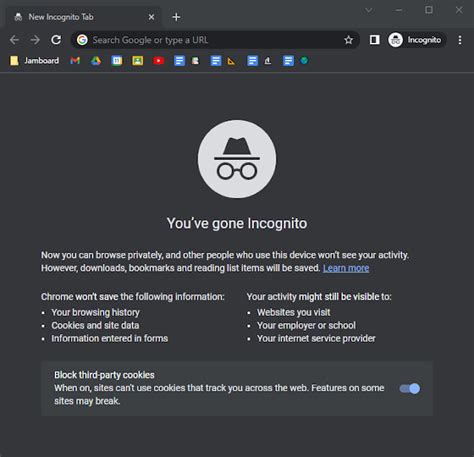Focus the Search Google or type a URL box
474x457 pixels.
pos(215,40)
